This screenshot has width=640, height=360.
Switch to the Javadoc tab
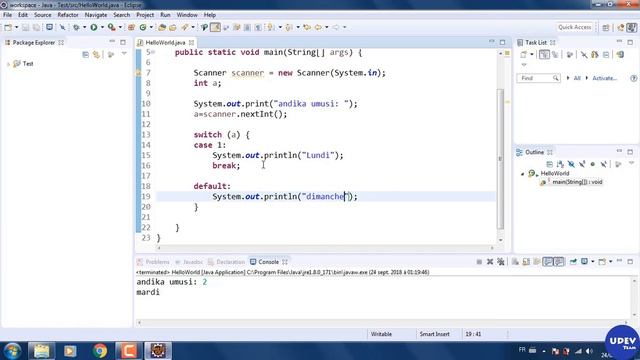coord(189,262)
